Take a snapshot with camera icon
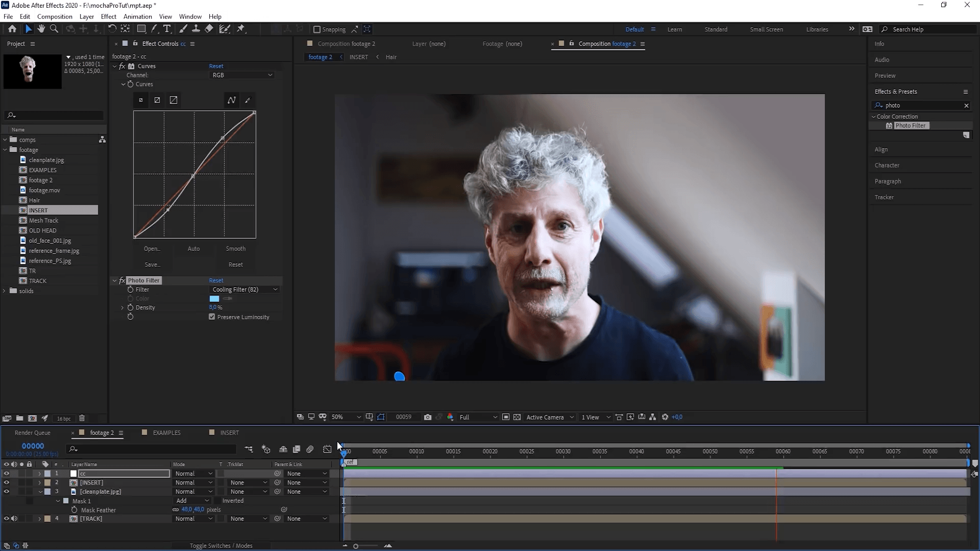The height and width of the screenshot is (551, 980). pyautogui.click(x=428, y=417)
